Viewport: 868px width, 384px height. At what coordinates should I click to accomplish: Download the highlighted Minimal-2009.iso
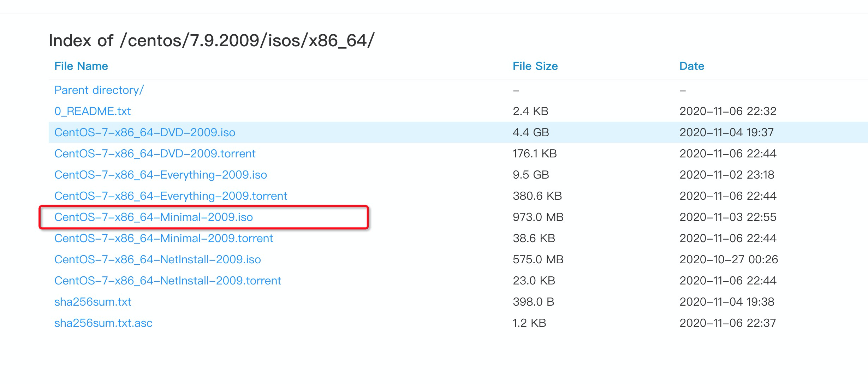(154, 217)
